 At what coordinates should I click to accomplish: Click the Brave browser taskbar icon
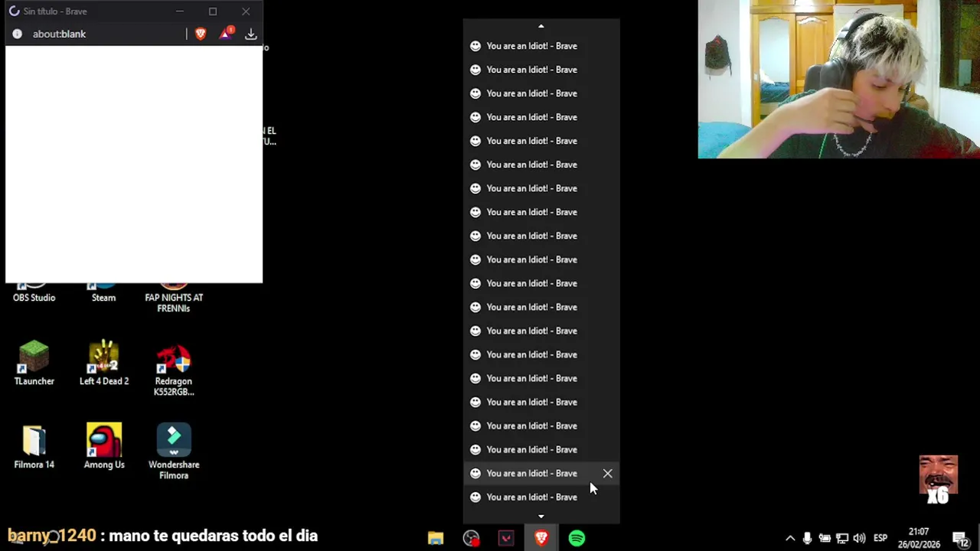541,539
